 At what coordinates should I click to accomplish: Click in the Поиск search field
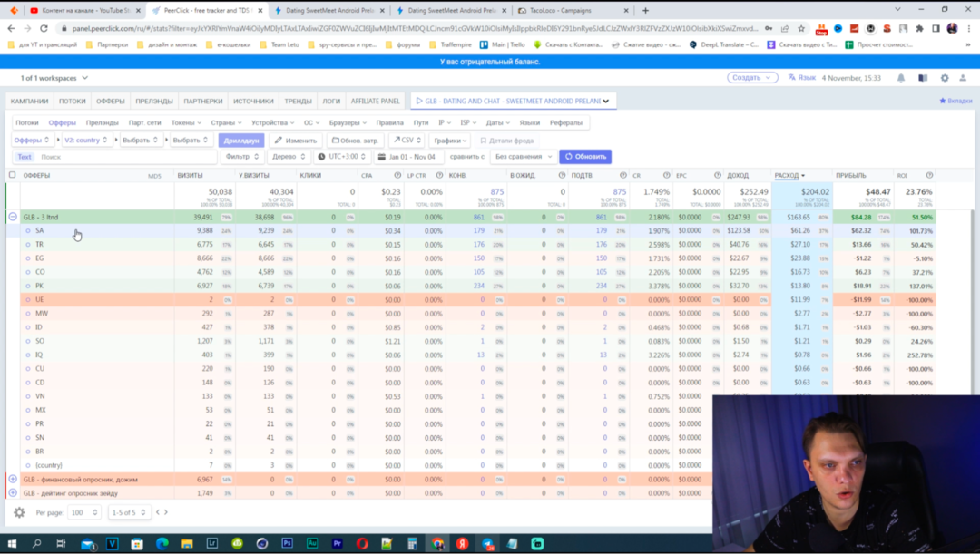point(127,157)
